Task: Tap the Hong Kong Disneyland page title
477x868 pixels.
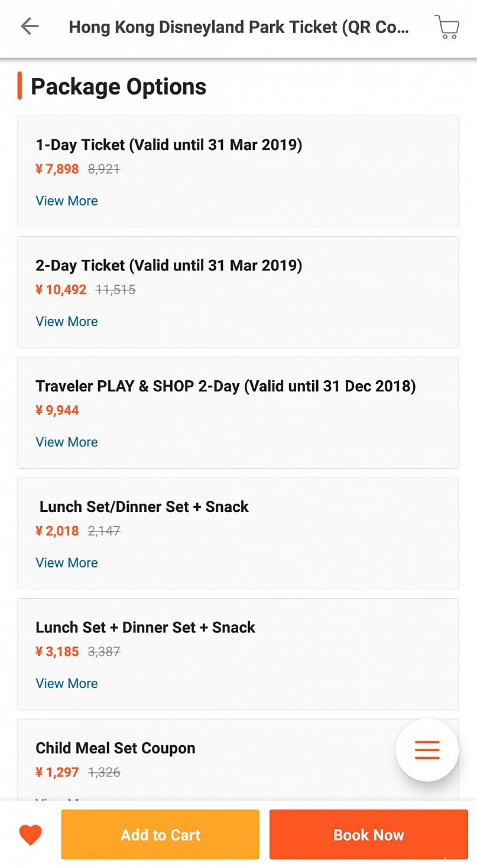Action: (239, 27)
